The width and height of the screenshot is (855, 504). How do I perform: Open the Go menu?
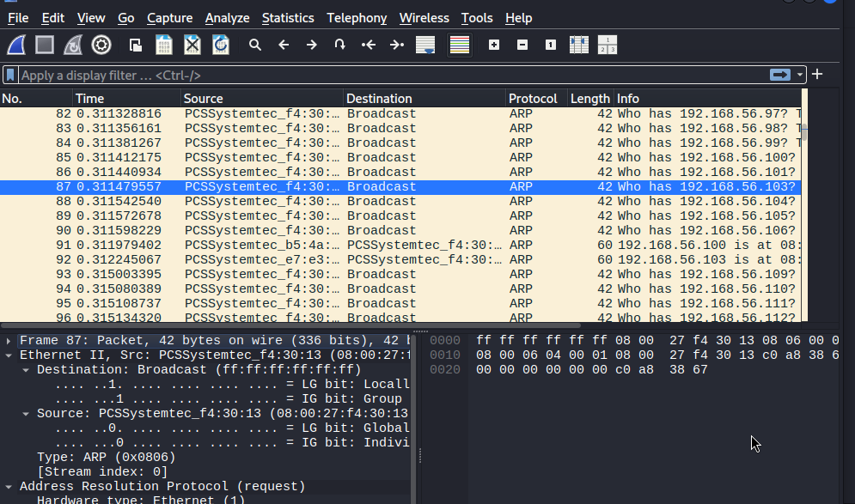click(126, 18)
